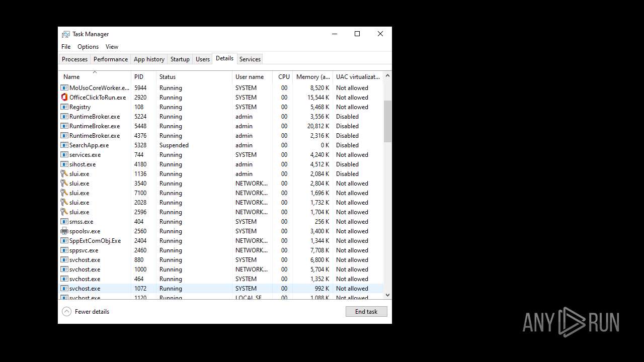Viewport: 644px width, 362px height.
Task: Click icon of svchost.exe PID 880
Action: tap(64, 260)
